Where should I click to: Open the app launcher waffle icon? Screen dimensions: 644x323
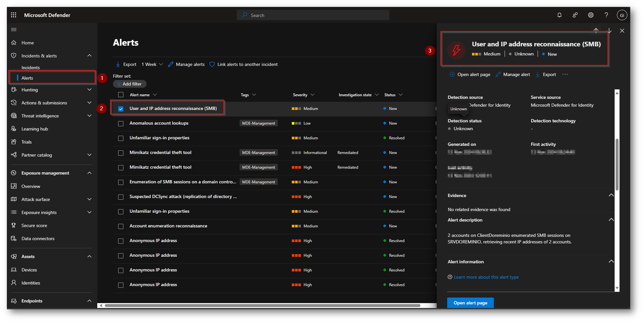tap(13, 15)
